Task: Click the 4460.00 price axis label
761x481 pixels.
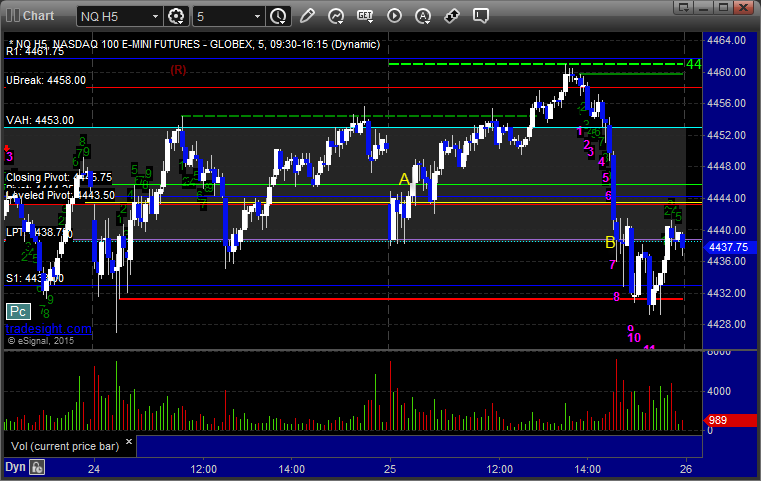Action: point(727,72)
